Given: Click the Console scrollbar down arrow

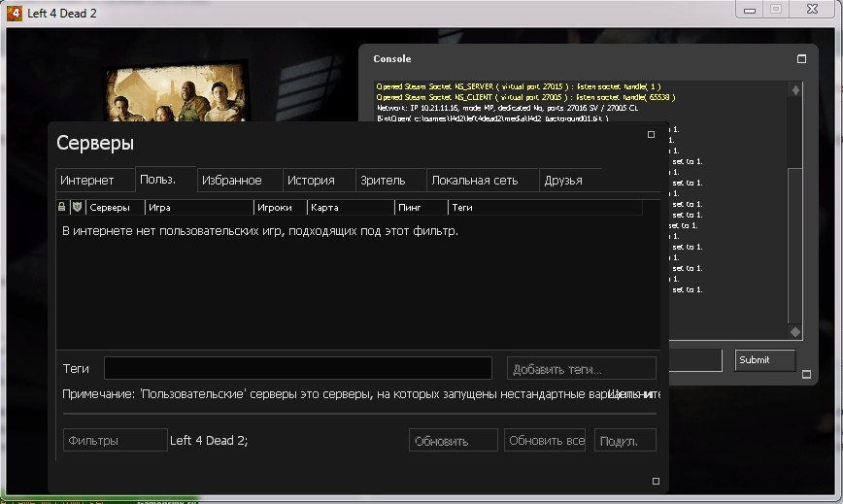Looking at the screenshot, I should click(x=795, y=332).
